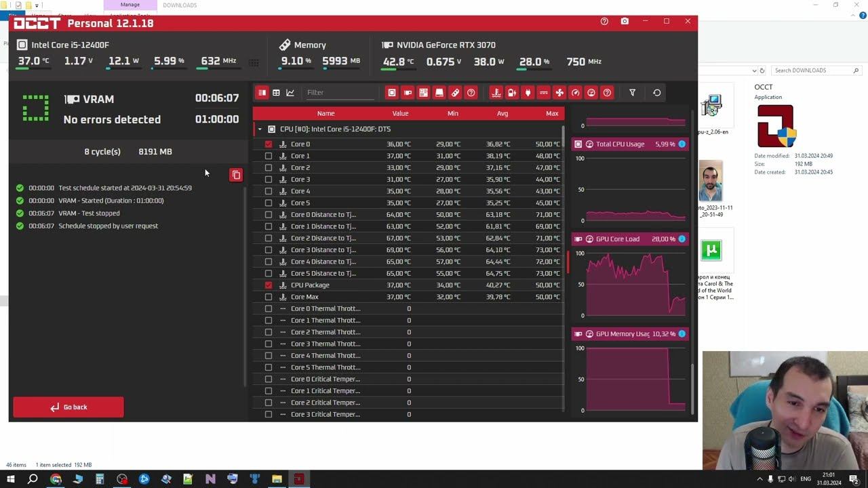Open advanced filter funnel icon
The height and width of the screenshot is (488, 868).
pyautogui.click(x=632, y=93)
